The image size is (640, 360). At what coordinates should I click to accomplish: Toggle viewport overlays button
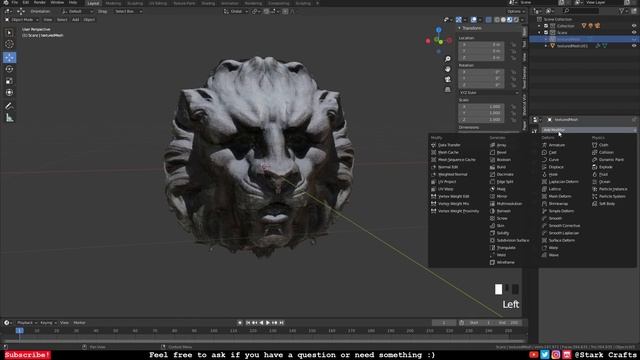[473, 20]
